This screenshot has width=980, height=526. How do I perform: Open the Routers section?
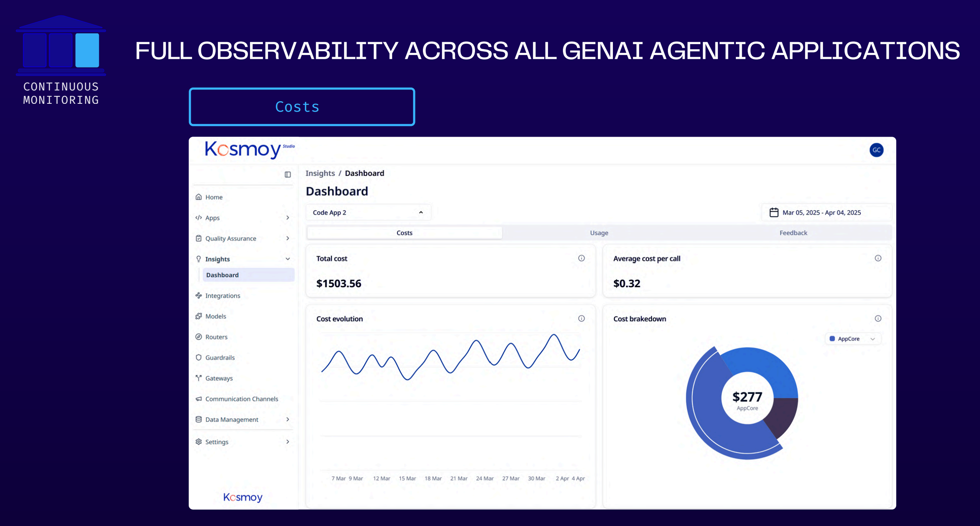pyautogui.click(x=216, y=337)
